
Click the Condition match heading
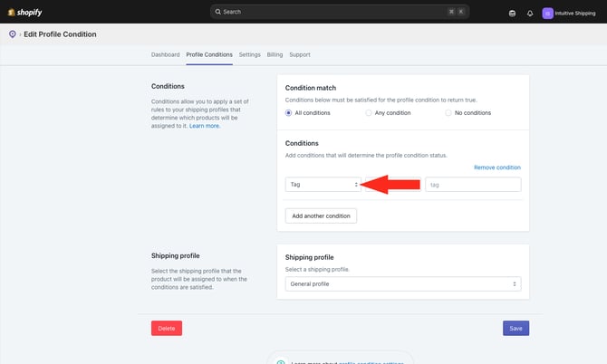tap(311, 88)
